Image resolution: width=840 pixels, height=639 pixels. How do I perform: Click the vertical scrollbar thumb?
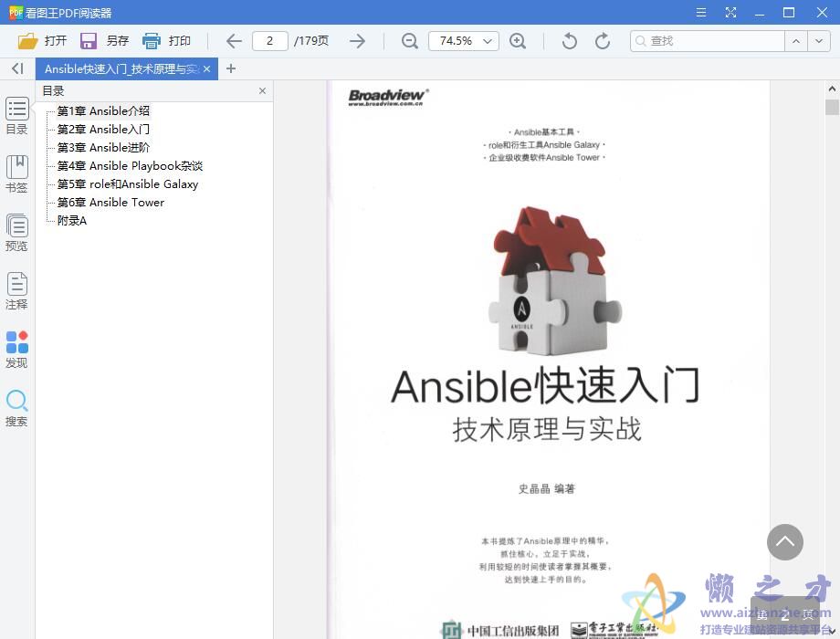pyautogui.click(x=832, y=107)
